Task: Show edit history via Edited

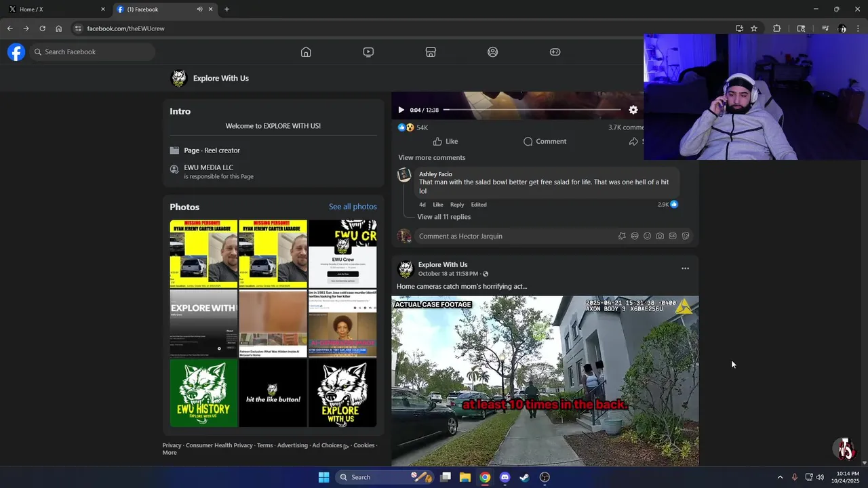Action: tap(479, 205)
